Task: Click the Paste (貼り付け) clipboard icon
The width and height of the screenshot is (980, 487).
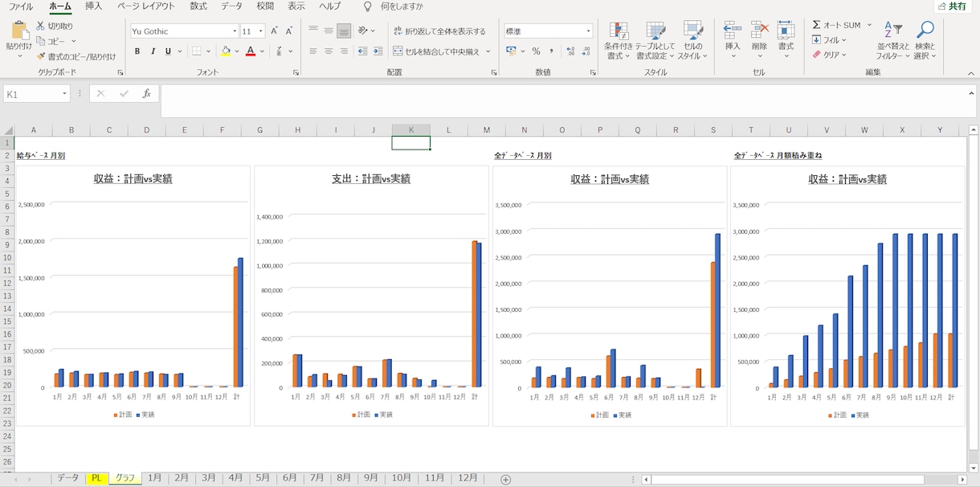Action: click(19, 32)
